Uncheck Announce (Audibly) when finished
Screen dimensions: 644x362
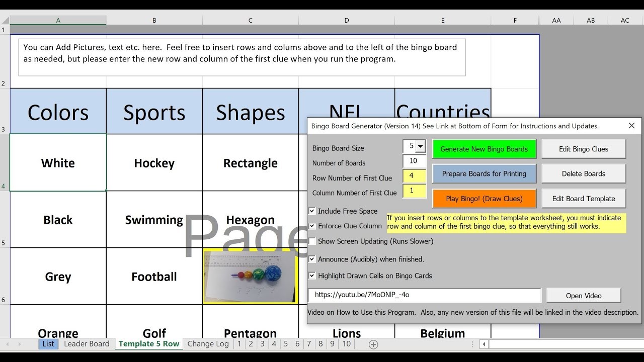pyautogui.click(x=312, y=259)
